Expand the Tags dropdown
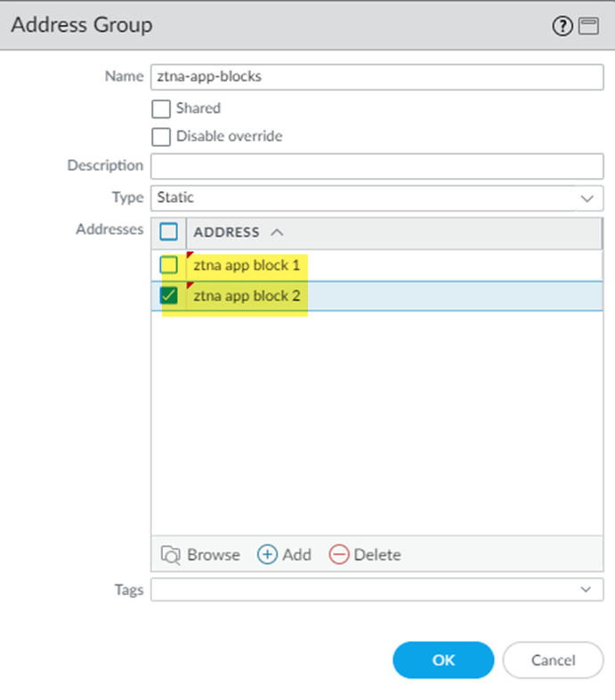Screen dimensions: 615x700 377,590
